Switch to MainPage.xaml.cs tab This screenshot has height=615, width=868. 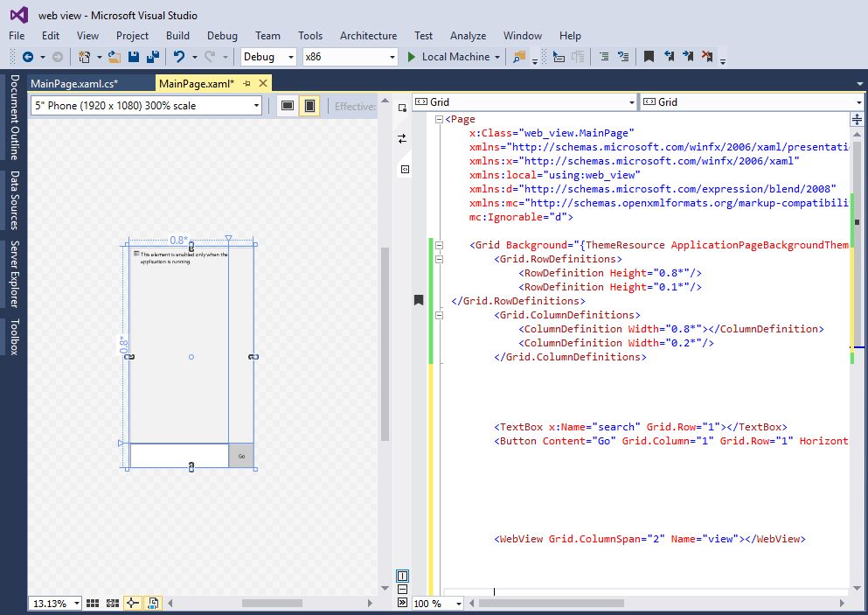click(x=73, y=83)
